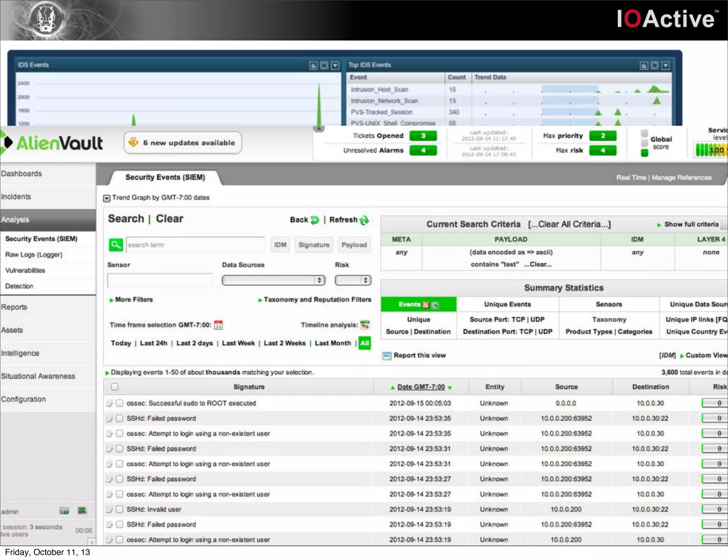
Task: Select the Security Events (SIEM) tab
Action: pos(165,177)
